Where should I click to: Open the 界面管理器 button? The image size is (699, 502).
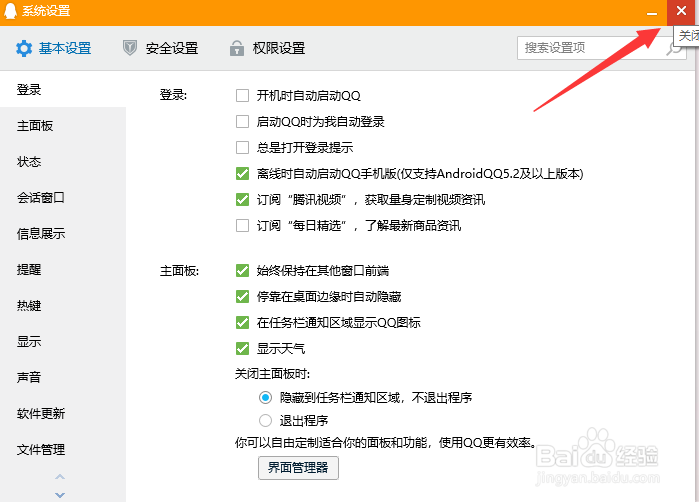click(298, 468)
